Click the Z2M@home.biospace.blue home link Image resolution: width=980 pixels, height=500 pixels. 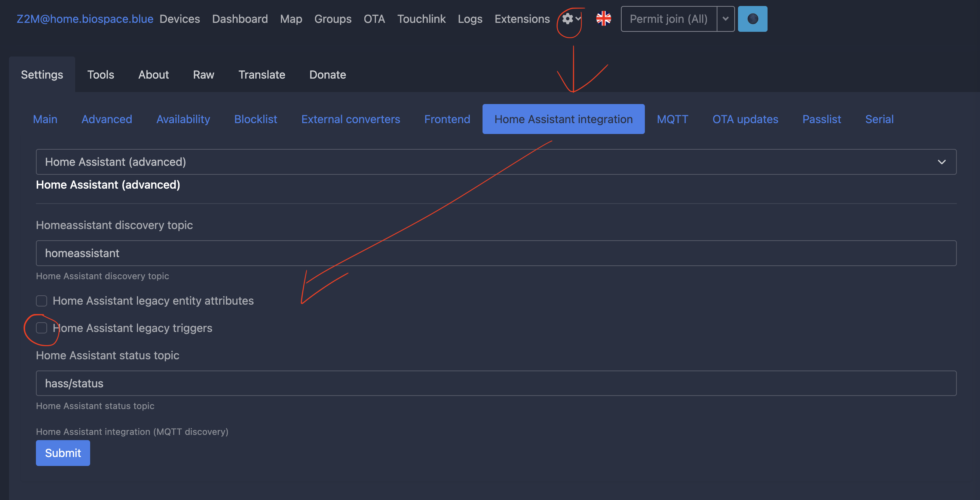point(85,19)
